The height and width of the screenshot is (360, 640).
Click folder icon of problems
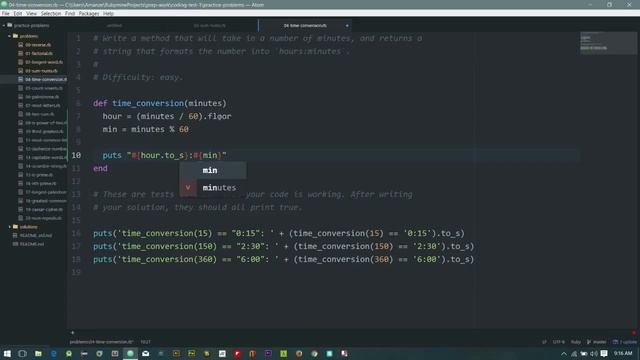pyautogui.click(x=16, y=36)
